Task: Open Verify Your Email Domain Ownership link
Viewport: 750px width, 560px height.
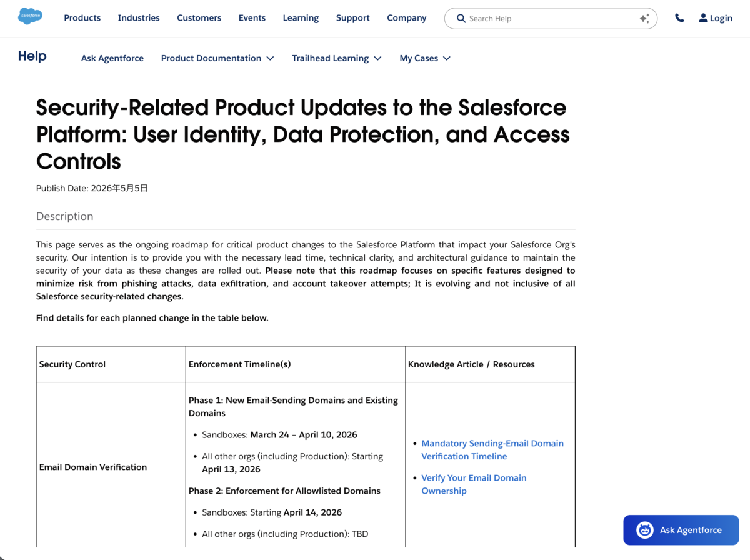Action: coord(474,484)
